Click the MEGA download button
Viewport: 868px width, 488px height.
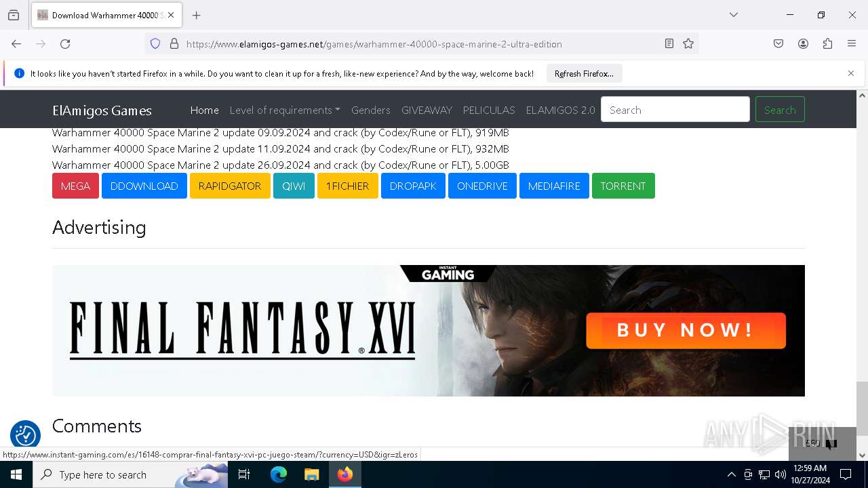[x=75, y=186]
